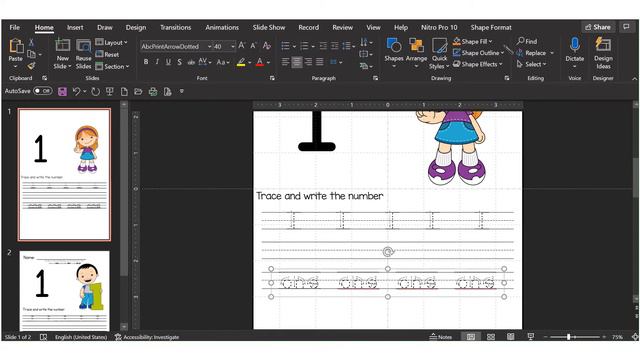Increase font size with the larger A icon

(242, 46)
